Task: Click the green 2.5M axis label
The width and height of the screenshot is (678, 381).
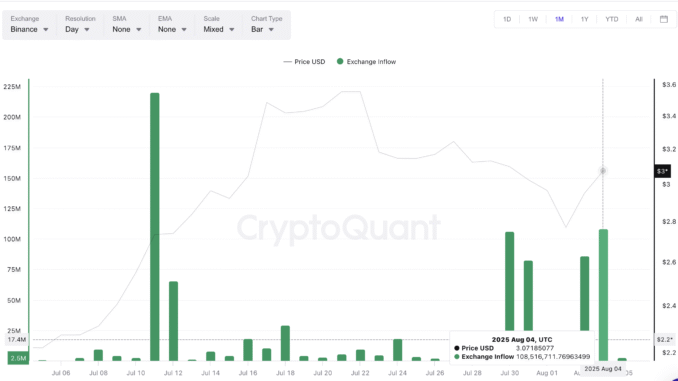Action: point(18,358)
